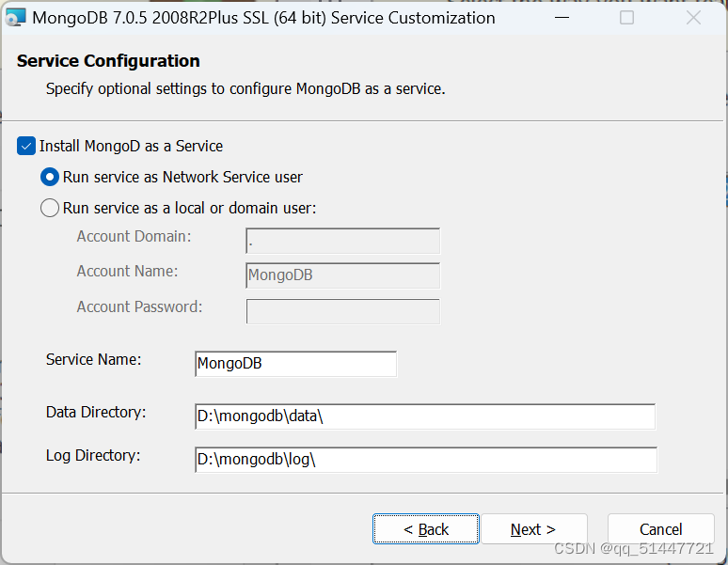
Task: Cancel the MongoDB installation
Action: [660, 529]
